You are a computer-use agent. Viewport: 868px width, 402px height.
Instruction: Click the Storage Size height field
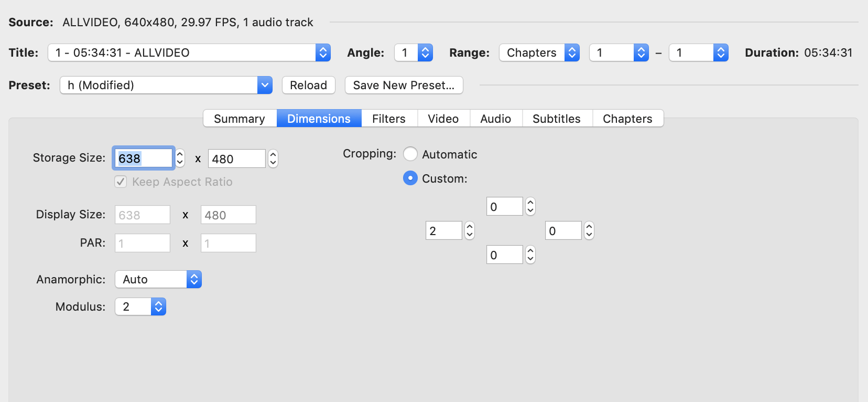(x=236, y=158)
